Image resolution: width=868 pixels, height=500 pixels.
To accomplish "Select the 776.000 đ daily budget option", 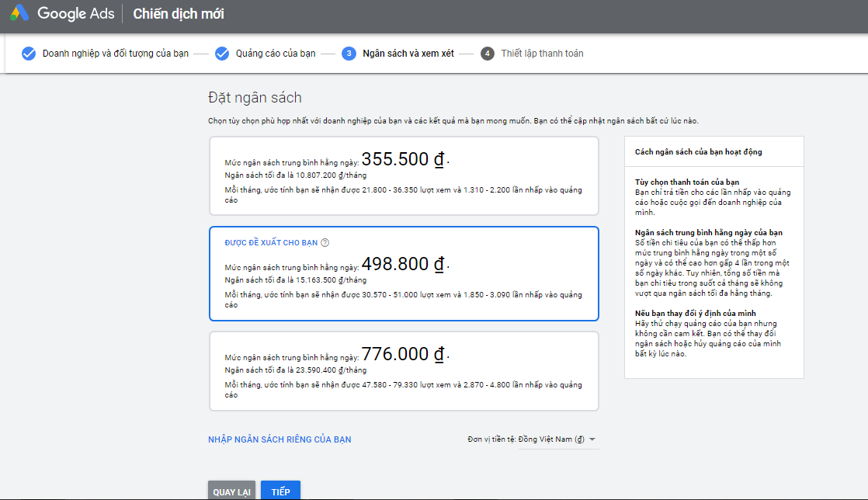I will coord(404,371).
